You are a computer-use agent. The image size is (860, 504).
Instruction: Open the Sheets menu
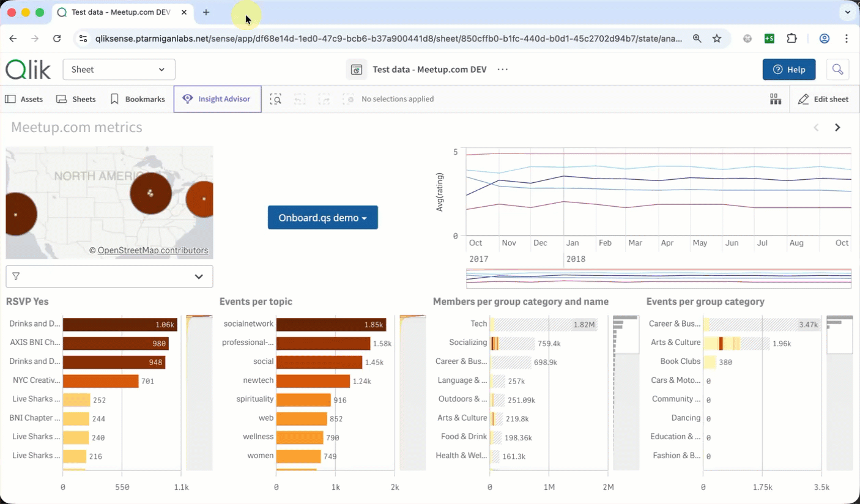(x=76, y=99)
